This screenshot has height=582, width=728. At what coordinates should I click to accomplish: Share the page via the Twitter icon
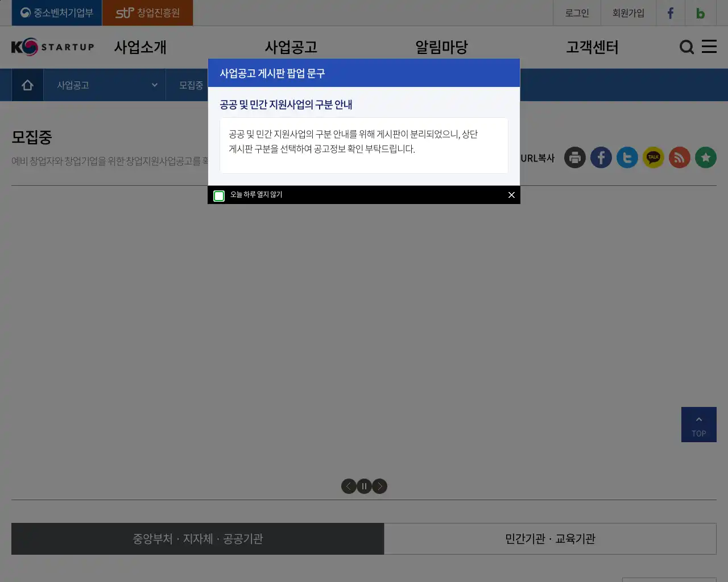pos(627,157)
